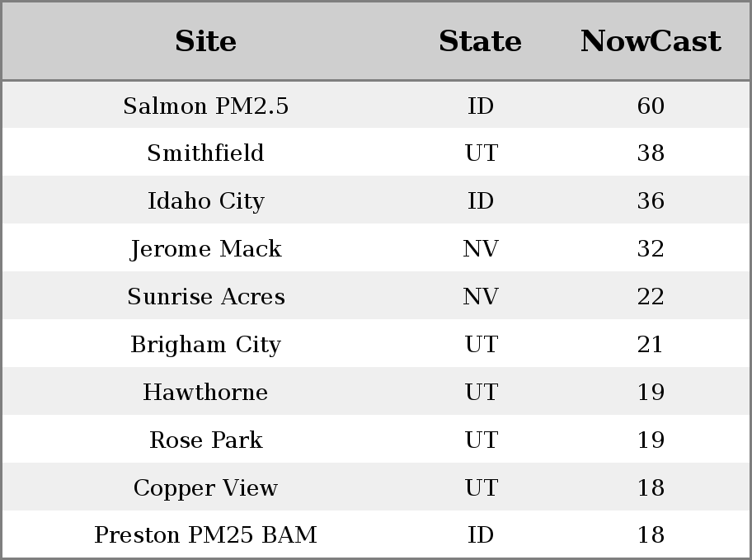Click Smithfield's NowCast value 38
The image size is (752, 560).
click(x=651, y=153)
